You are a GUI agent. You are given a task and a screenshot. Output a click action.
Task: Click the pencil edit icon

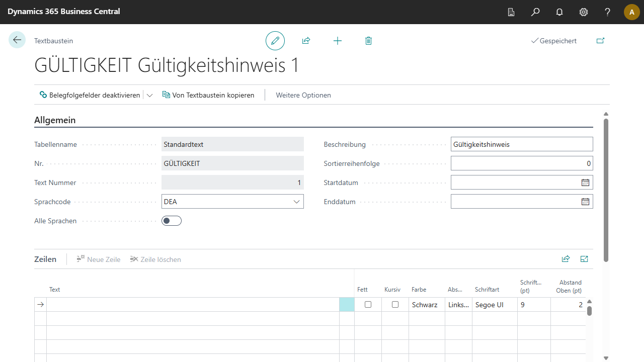(x=275, y=41)
